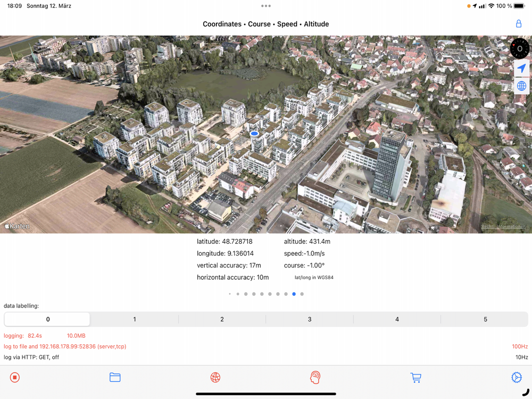Screen dimensions: 532x399
Task: Open the folder of logged files
Action: coord(115,377)
